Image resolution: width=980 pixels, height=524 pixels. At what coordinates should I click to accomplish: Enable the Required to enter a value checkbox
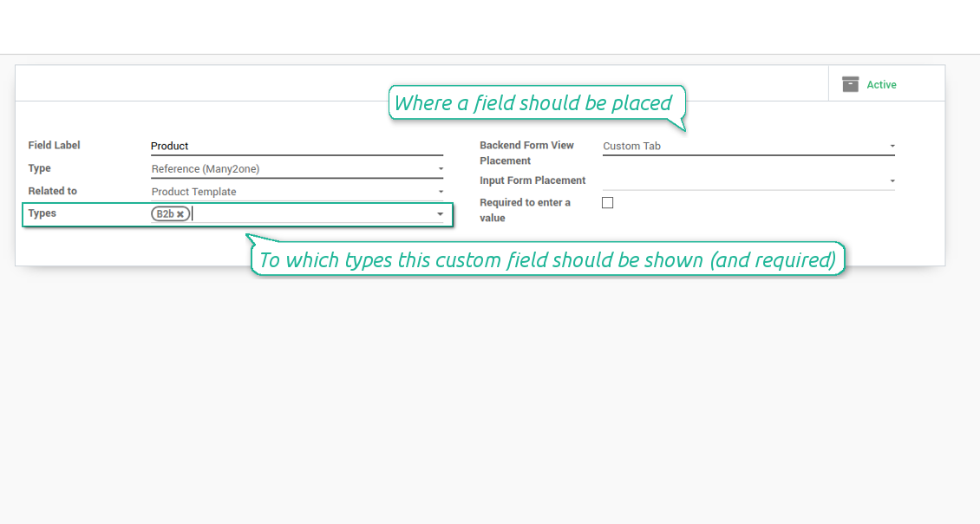pos(607,203)
